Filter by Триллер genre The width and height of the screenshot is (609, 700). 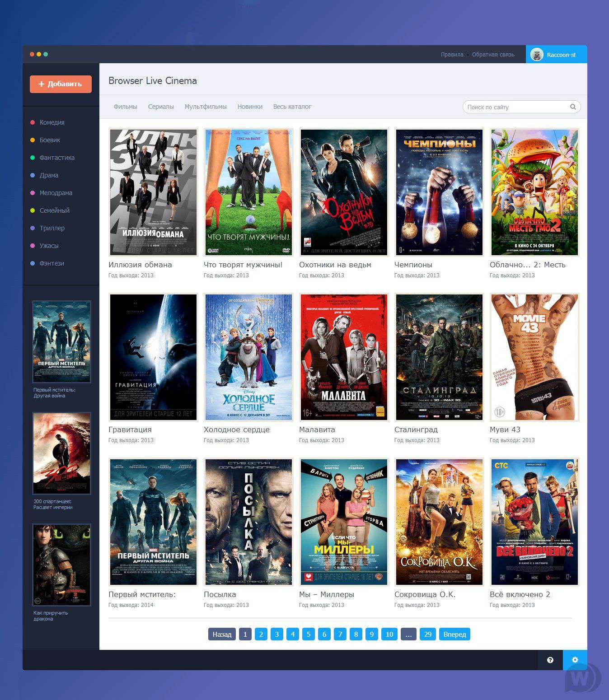click(x=52, y=228)
